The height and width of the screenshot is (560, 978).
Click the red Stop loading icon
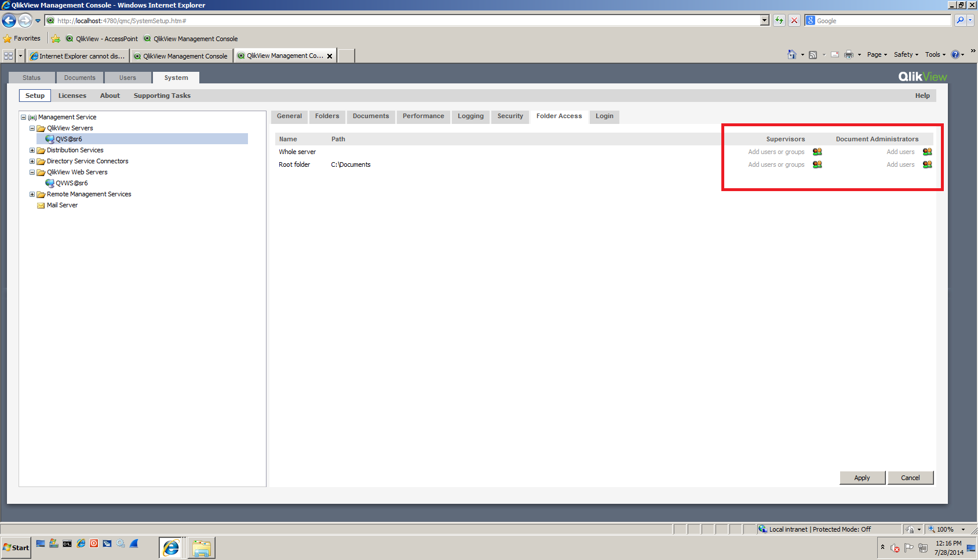pyautogui.click(x=794, y=20)
